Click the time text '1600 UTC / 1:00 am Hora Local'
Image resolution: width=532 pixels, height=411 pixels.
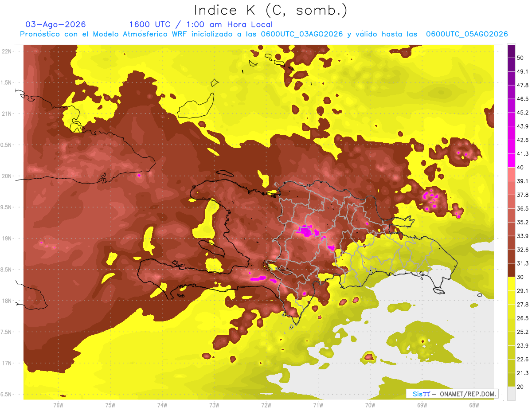[201, 24]
